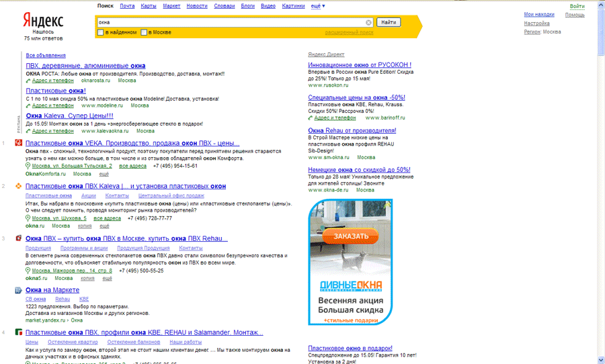Viewport: 605px width, 364px height.
Task: Click arrow icon beside www.barinoff.ru address link
Action: [310, 118]
